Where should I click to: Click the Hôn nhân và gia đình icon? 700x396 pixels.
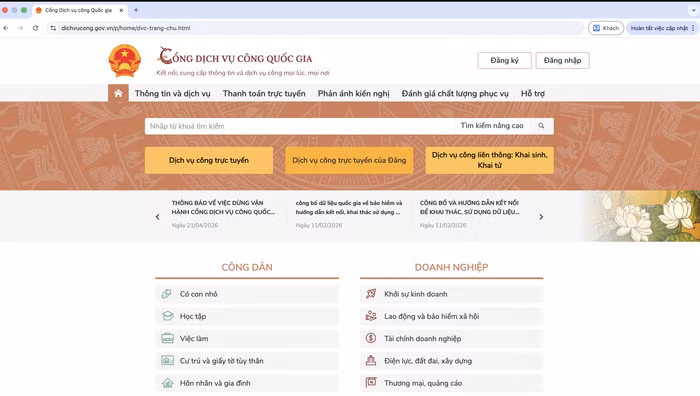(x=167, y=383)
